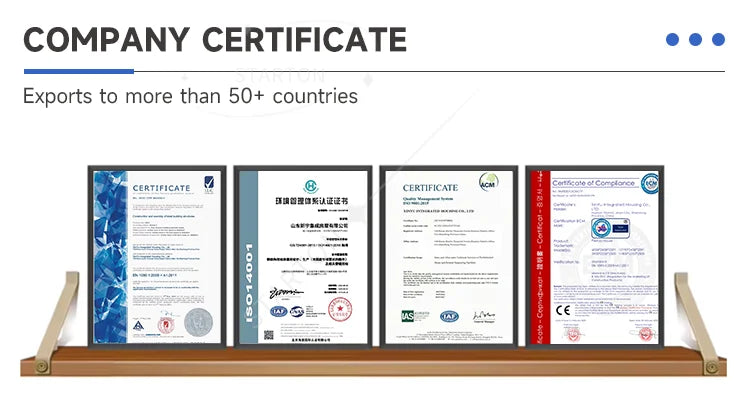Click "CERTIFICATE" title on the ACM certificate
The image size is (750, 393).
tap(430, 187)
